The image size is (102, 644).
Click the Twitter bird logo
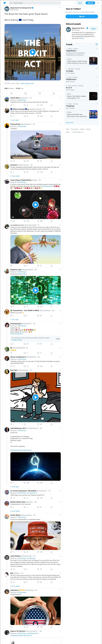4,3
